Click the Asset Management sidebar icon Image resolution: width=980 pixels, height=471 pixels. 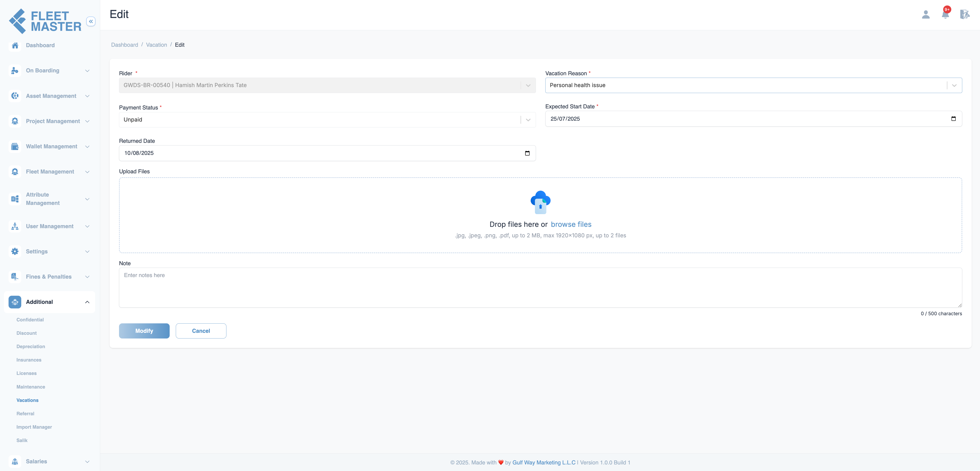tap(15, 96)
